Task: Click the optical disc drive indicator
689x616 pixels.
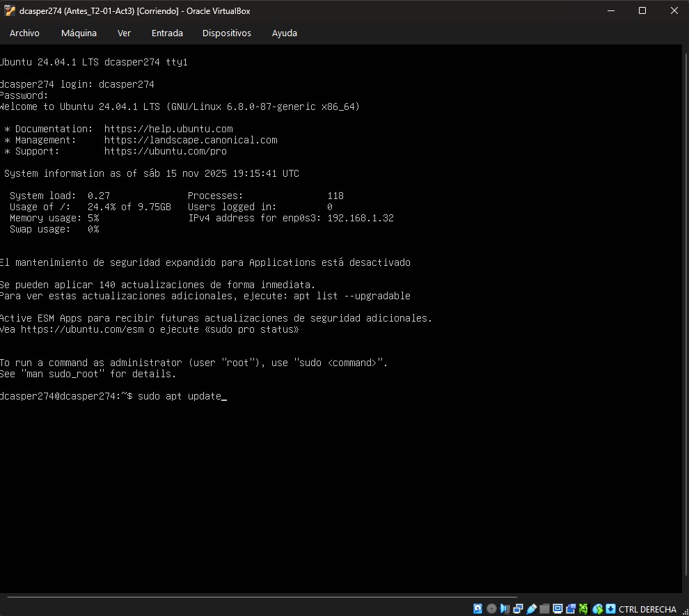Action: (491, 609)
